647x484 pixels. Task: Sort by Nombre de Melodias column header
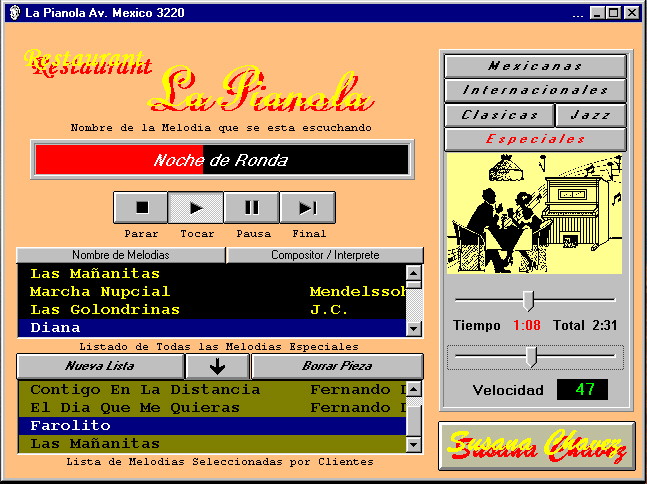121,255
